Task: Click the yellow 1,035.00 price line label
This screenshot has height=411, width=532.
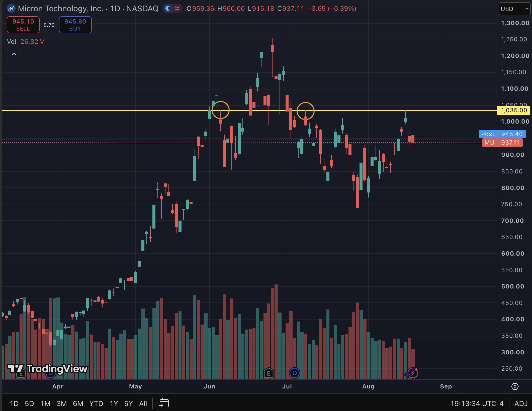Action: pos(514,110)
